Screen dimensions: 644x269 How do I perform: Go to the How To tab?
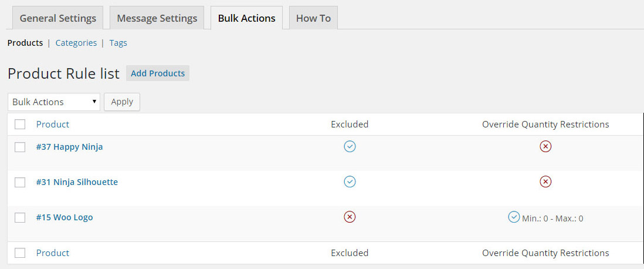tap(313, 18)
